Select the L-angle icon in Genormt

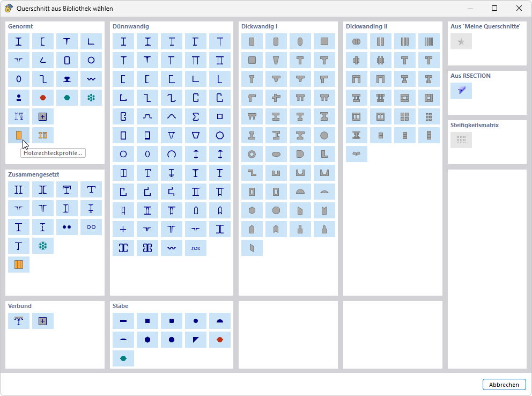pos(91,41)
